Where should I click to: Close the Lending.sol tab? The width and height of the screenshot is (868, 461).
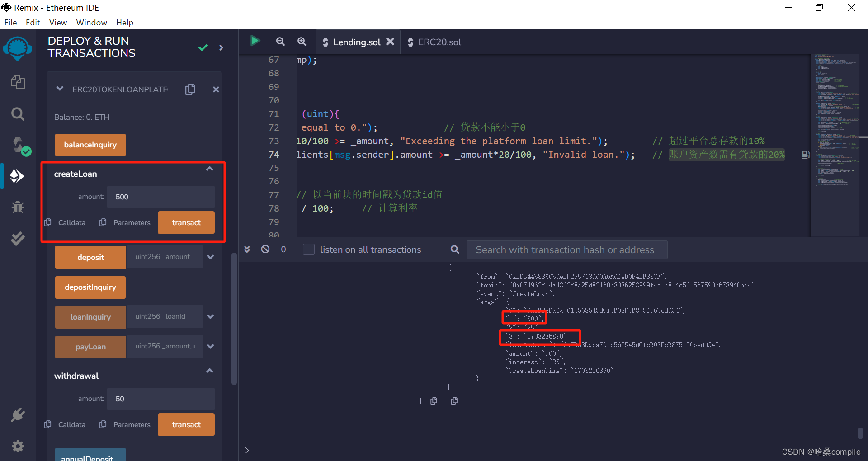click(390, 42)
